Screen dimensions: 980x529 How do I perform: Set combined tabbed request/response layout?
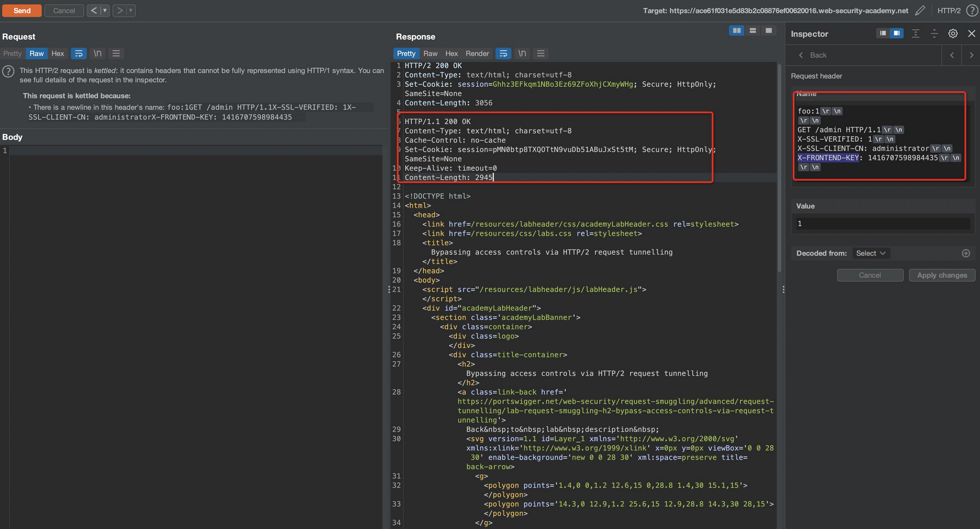click(769, 31)
